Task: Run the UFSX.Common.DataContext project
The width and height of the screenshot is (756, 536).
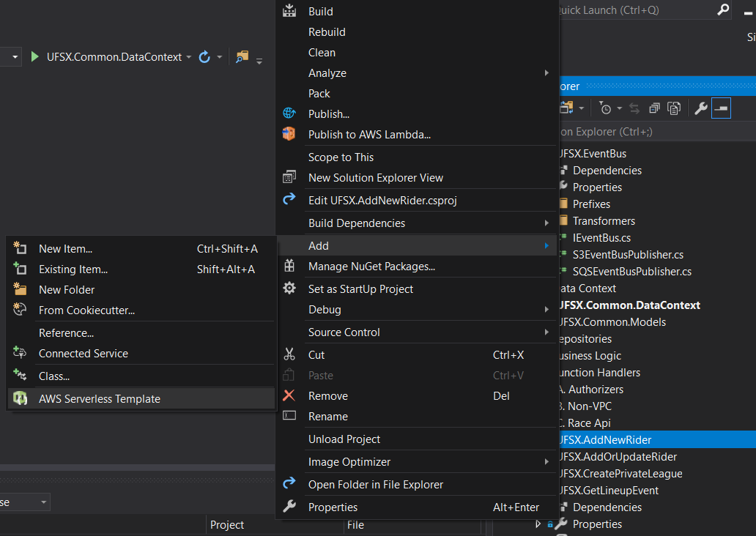Action: pos(35,56)
